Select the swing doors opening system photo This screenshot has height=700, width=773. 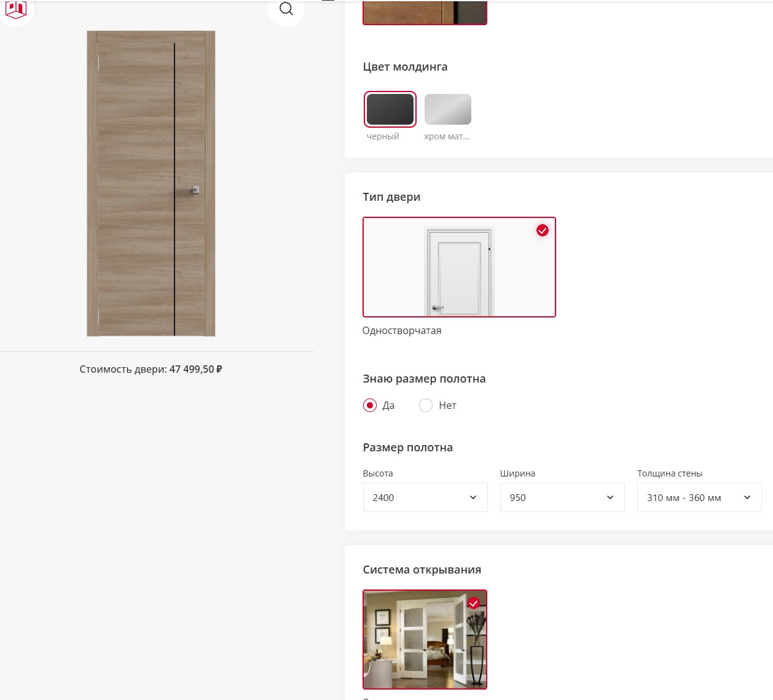click(x=425, y=639)
